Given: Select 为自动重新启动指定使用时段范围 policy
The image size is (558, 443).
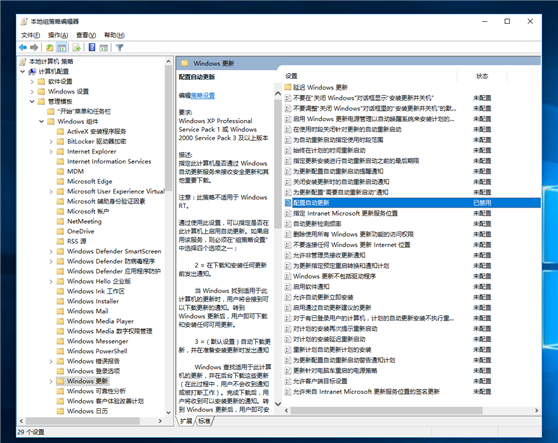Looking at the screenshot, I should (338, 140).
